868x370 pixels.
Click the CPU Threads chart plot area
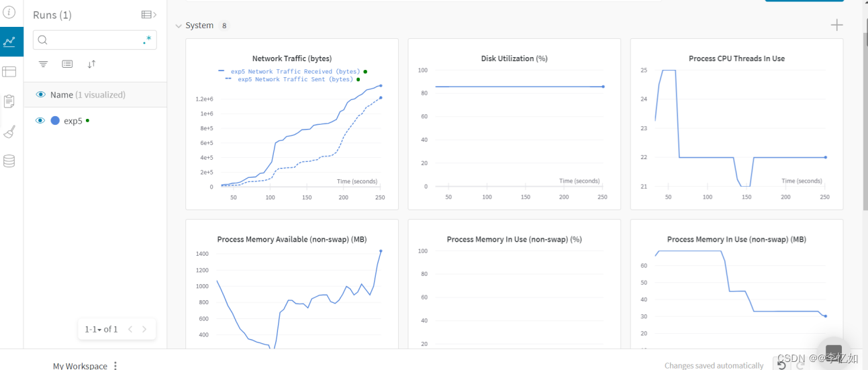740,128
